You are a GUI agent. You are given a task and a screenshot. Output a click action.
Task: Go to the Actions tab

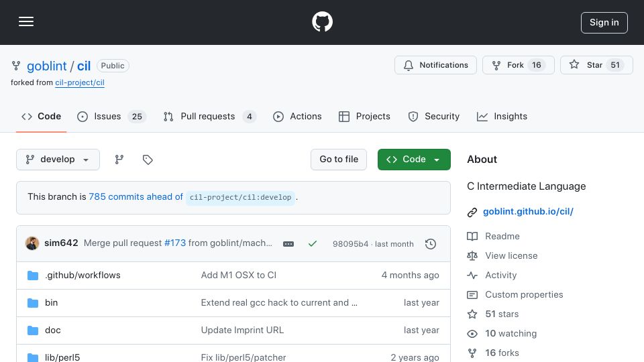point(297,117)
